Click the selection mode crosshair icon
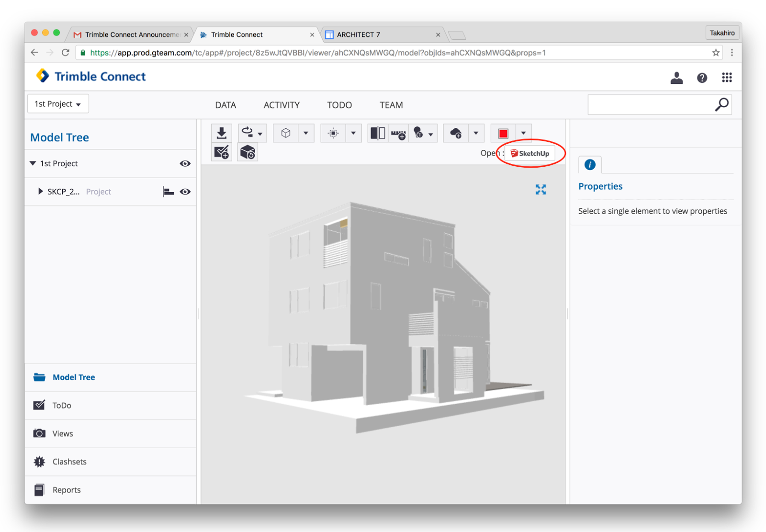This screenshot has height=532, width=766. [333, 133]
